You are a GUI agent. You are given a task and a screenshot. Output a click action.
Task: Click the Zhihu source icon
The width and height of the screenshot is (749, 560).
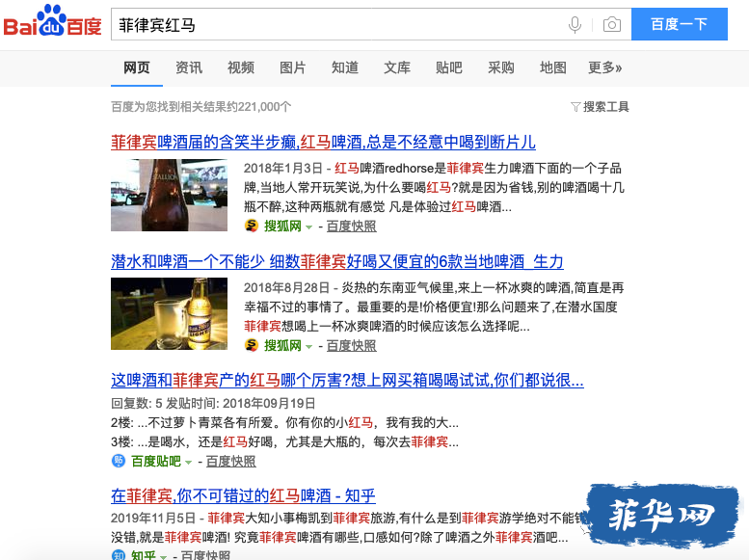(x=118, y=555)
